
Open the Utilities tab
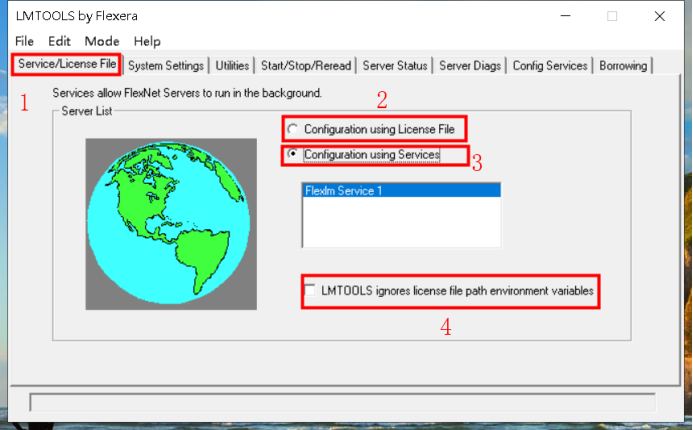tap(232, 66)
